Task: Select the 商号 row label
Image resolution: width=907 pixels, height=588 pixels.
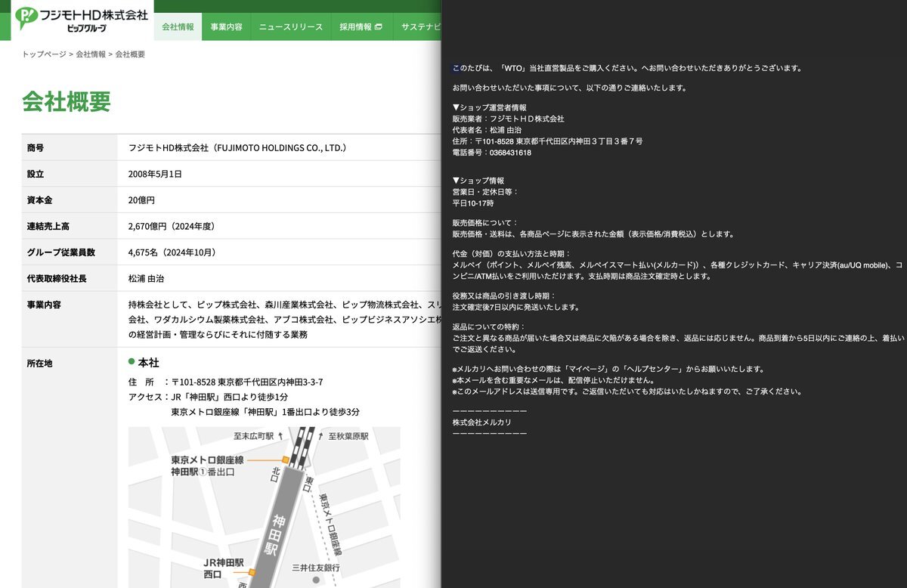Action: [36, 148]
